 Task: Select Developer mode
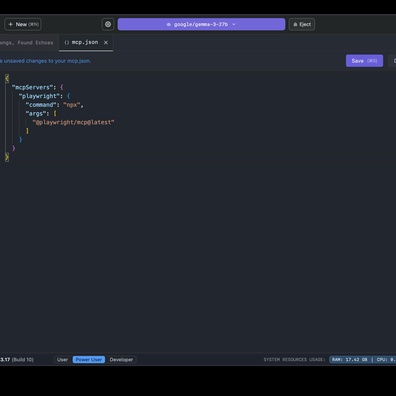coord(121,360)
